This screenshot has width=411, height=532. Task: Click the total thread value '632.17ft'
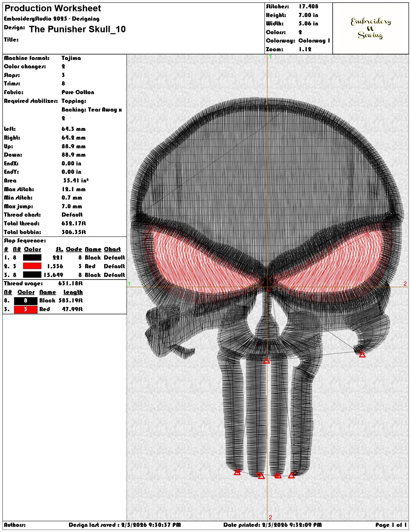74,223
